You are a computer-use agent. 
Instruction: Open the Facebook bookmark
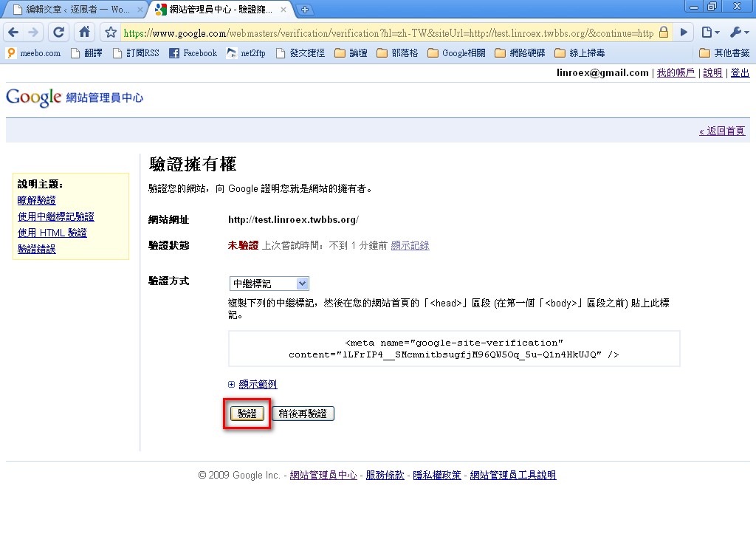[x=193, y=53]
